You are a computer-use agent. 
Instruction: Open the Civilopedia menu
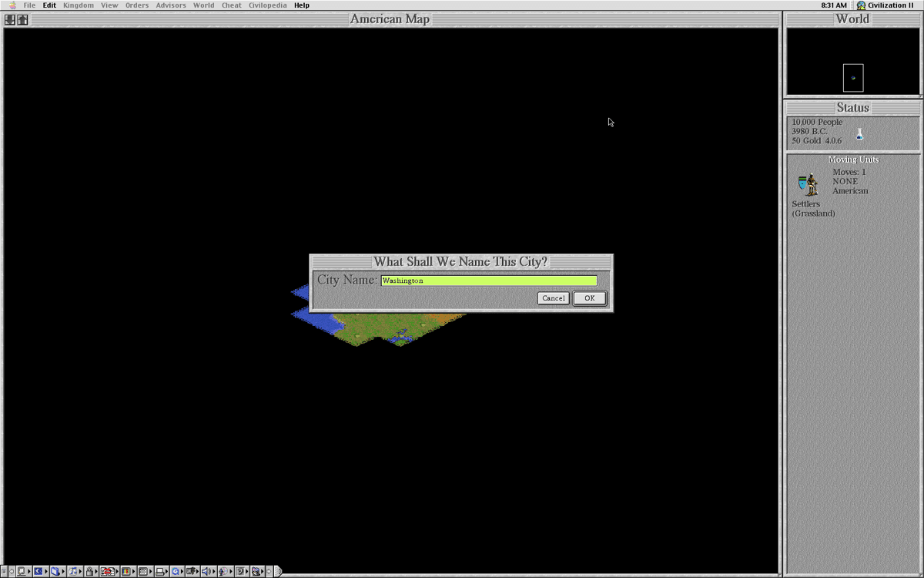coord(267,5)
